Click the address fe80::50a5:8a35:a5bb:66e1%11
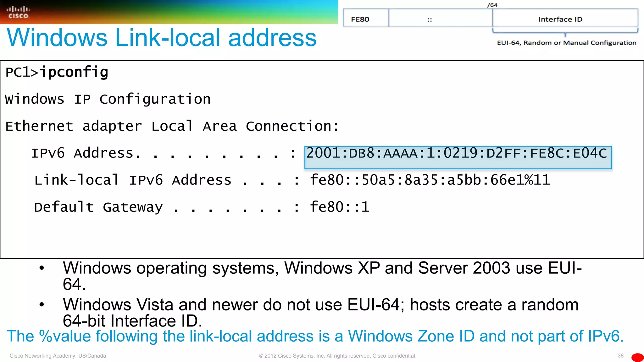 430,180
